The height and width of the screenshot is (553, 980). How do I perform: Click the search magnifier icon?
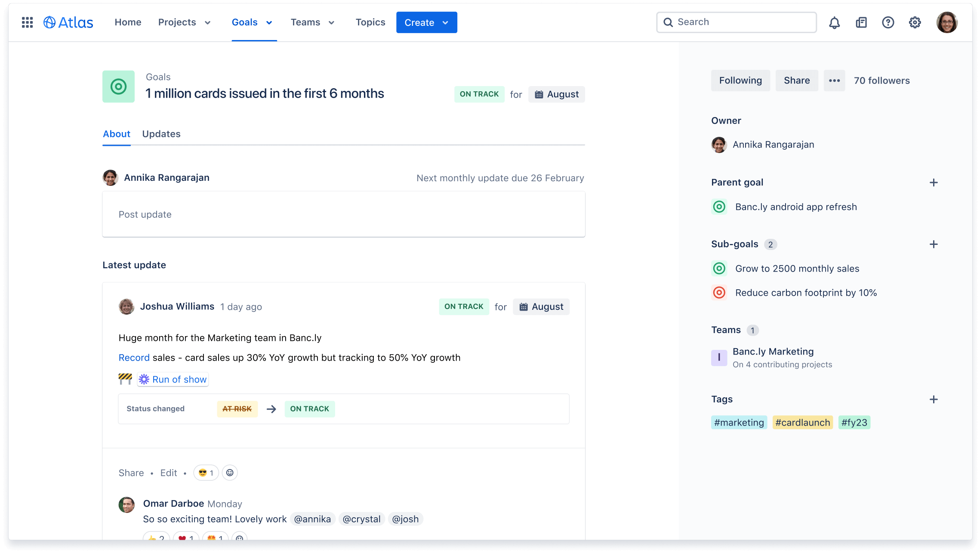pyautogui.click(x=669, y=22)
